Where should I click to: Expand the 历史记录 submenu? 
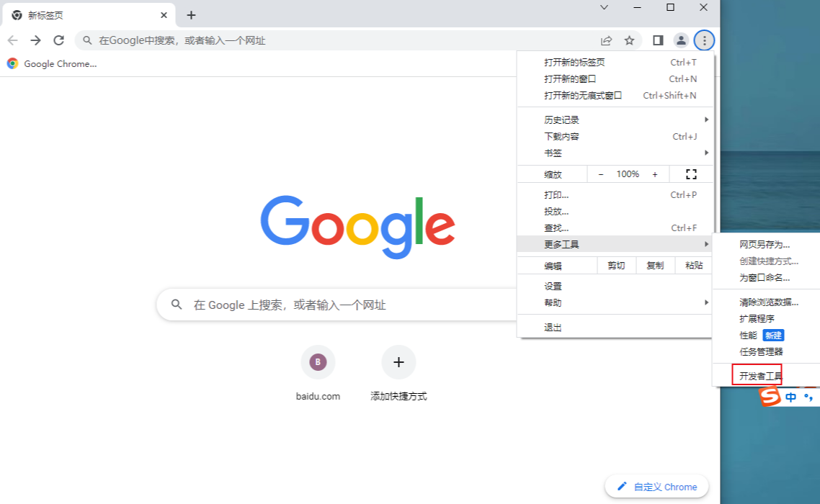[x=615, y=120]
